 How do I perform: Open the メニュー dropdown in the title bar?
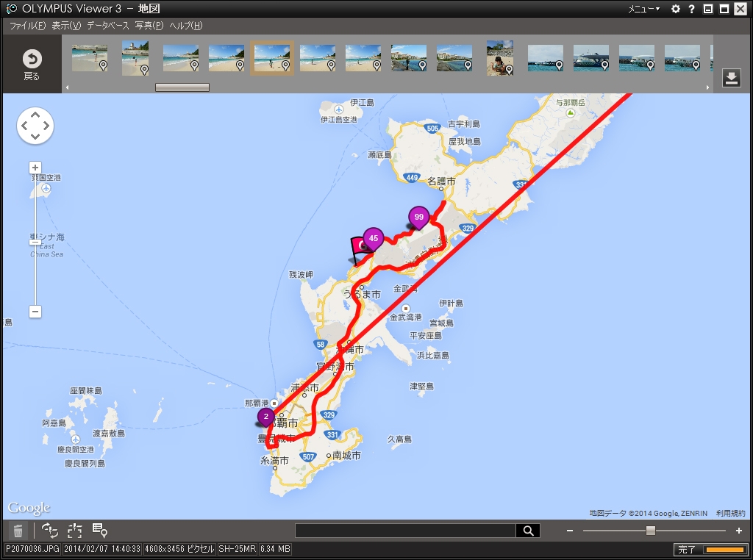(644, 9)
